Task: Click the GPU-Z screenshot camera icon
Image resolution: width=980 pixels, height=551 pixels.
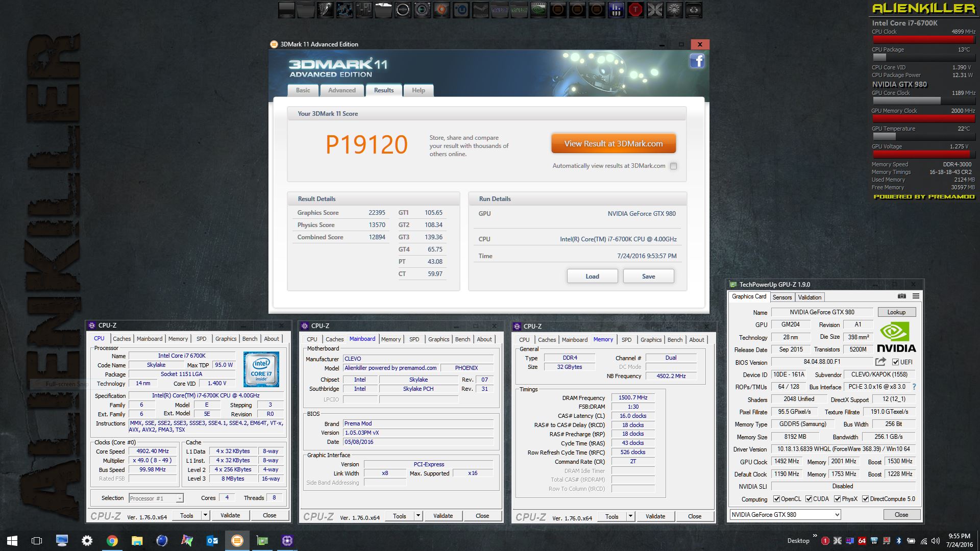Action: pyautogui.click(x=902, y=296)
